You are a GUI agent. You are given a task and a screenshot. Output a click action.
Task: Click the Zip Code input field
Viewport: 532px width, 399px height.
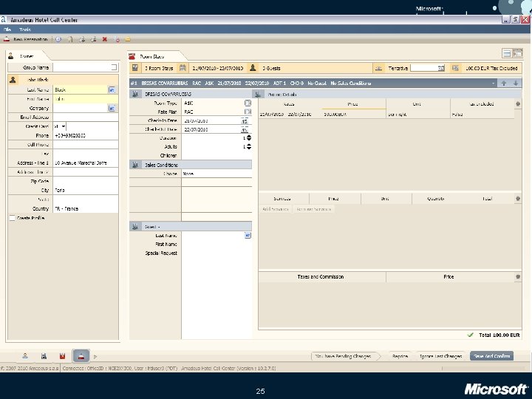[86, 181]
